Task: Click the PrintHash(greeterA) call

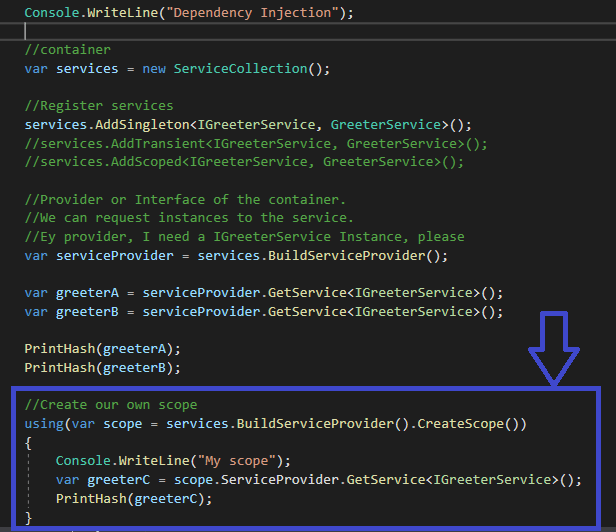Action: (x=103, y=349)
